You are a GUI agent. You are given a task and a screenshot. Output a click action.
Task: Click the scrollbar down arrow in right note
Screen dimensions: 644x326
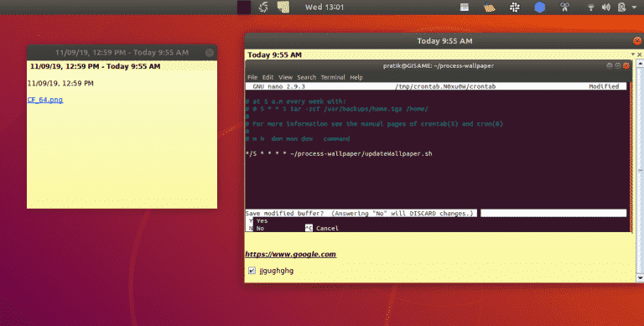click(640, 278)
